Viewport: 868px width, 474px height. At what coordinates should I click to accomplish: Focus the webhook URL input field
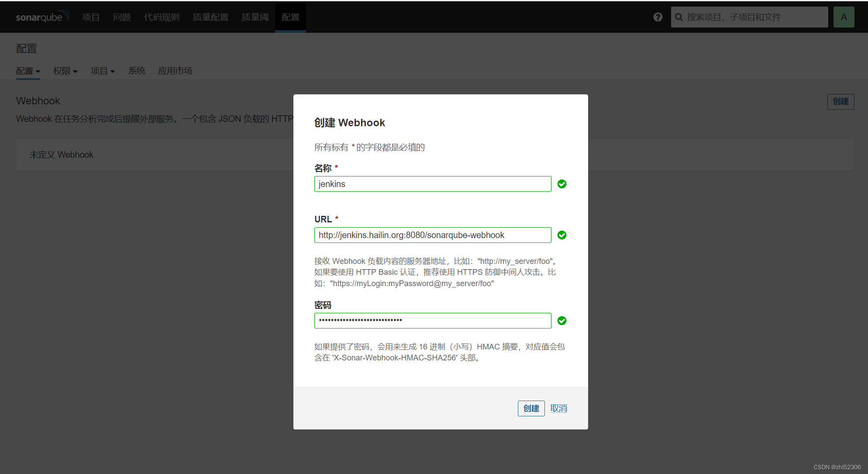point(432,235)
